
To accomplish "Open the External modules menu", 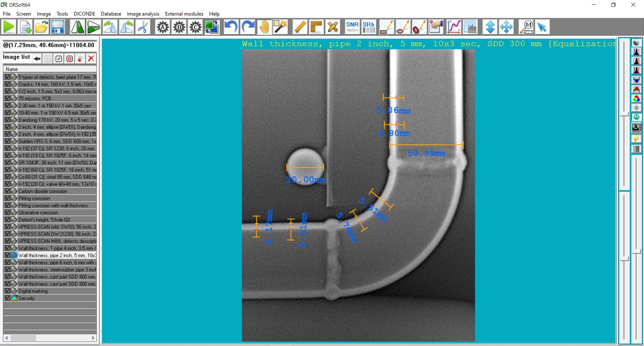I will coord(184,14).
